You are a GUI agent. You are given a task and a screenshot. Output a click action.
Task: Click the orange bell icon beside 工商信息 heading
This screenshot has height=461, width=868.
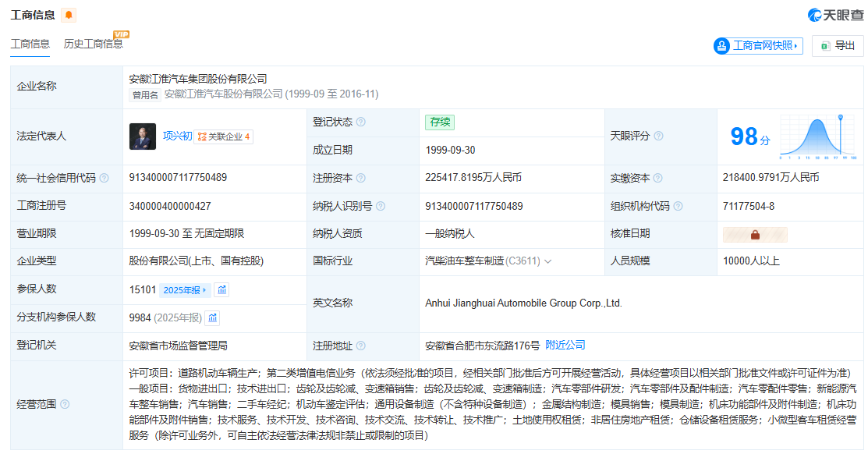tap(69, 15)
